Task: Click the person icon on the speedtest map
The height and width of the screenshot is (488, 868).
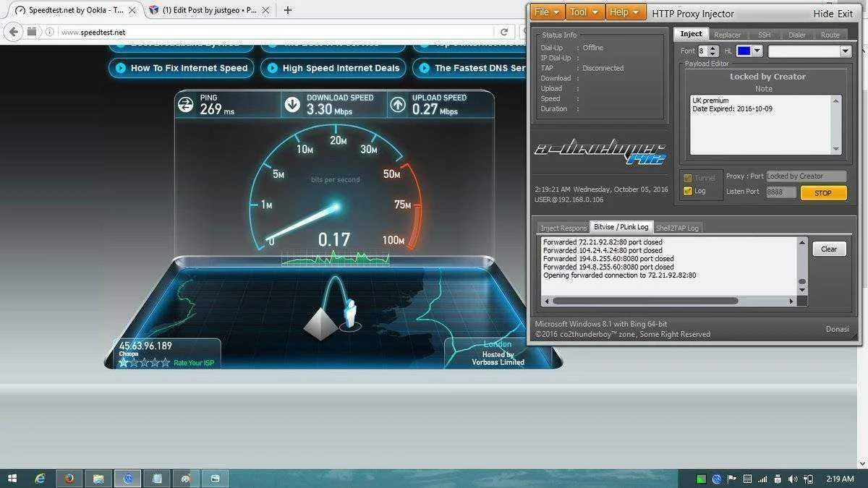Action: [350, 314]
